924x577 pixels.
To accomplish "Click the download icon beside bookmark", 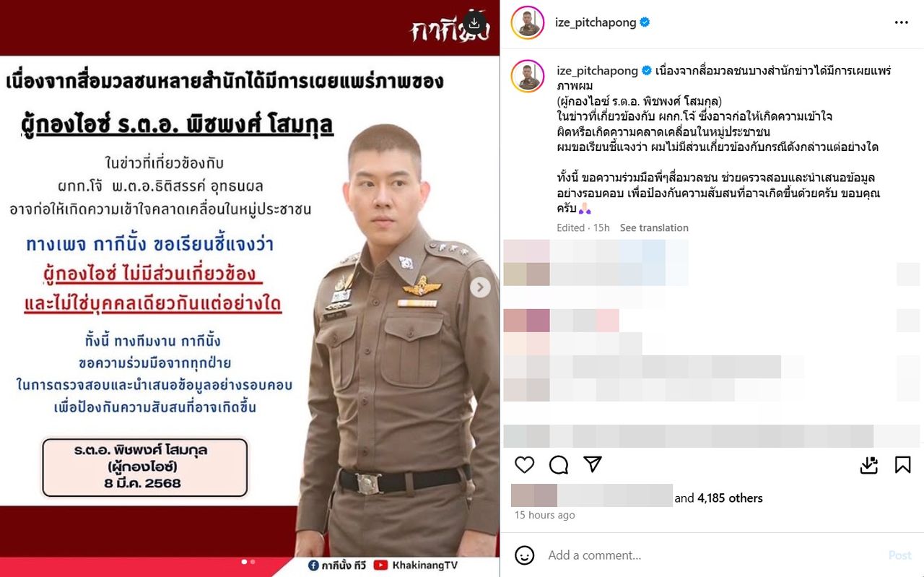I will (x=869, y=464).
